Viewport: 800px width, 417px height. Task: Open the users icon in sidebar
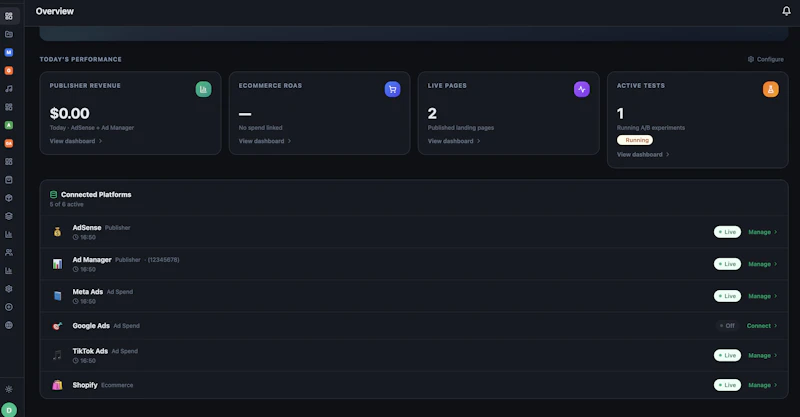(9, 253)
